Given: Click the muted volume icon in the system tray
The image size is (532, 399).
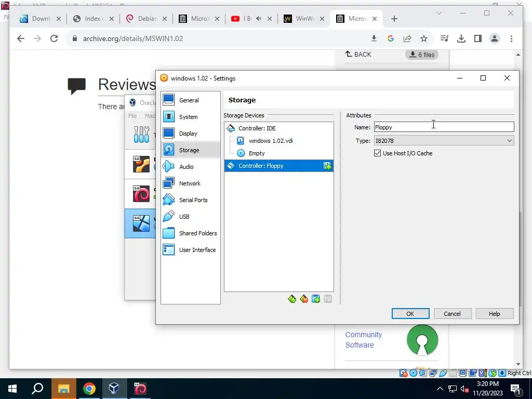Looking at the screenshot, I should (464, 389).
